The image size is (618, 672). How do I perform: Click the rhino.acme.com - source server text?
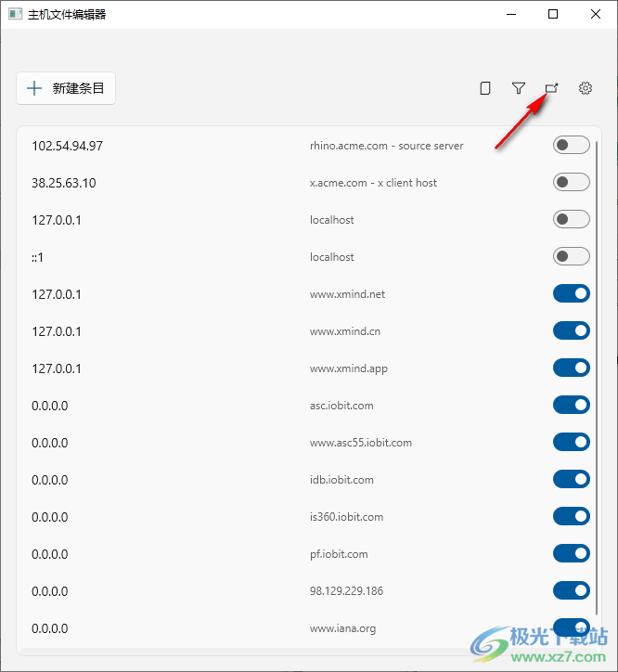click(387, 146)
